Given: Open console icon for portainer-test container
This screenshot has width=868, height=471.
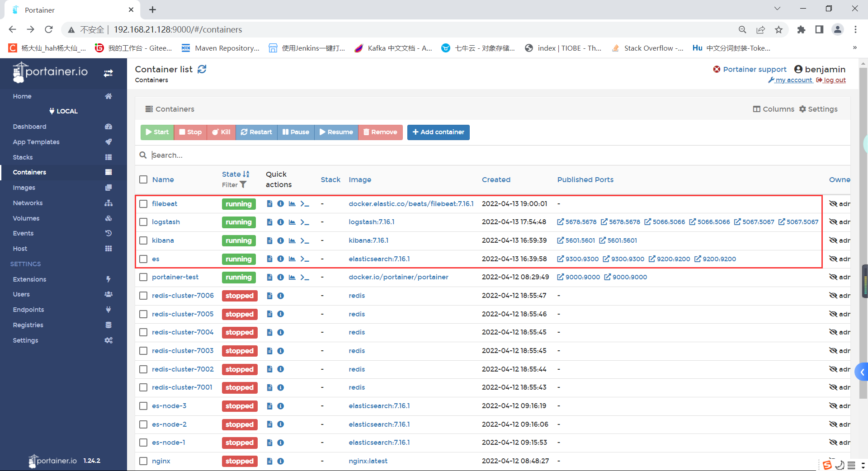Looking at the screenshot, I should [305, 277].
